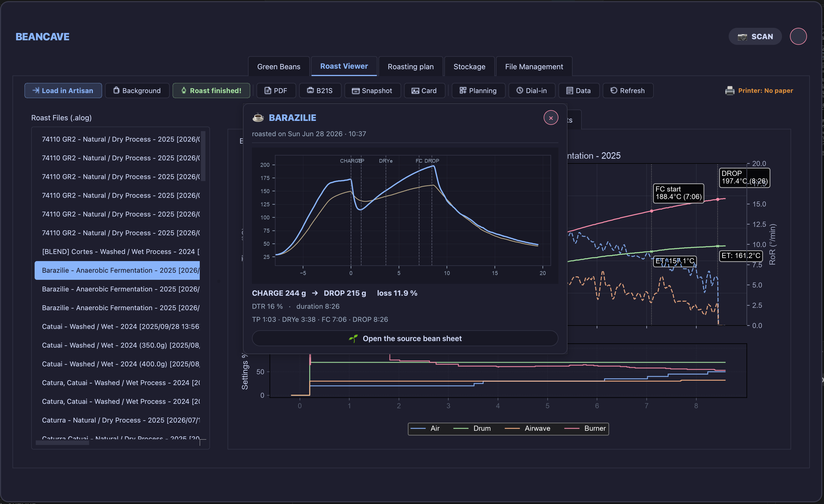The image size is (824, 504).
Task: Click the FC start 188.4°C annotation
Action: tap(678, 193)
